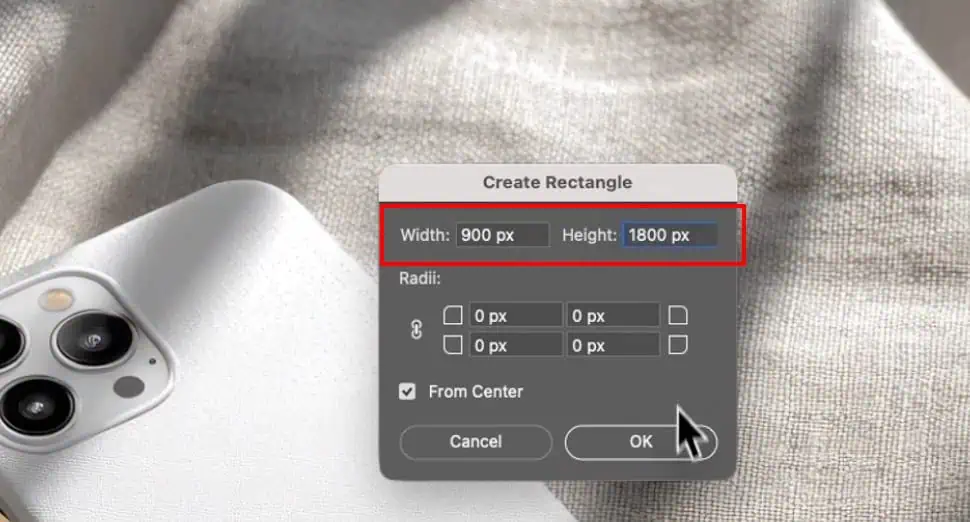Click the Radii label

pyautogui.click(x=420, y=278)
